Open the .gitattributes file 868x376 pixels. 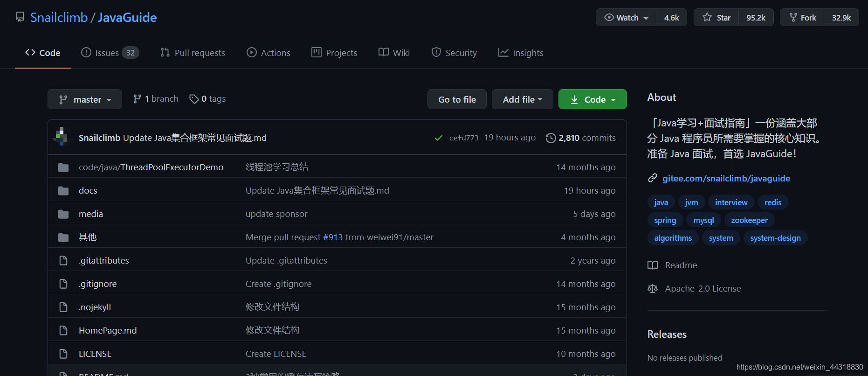point(104,260)
